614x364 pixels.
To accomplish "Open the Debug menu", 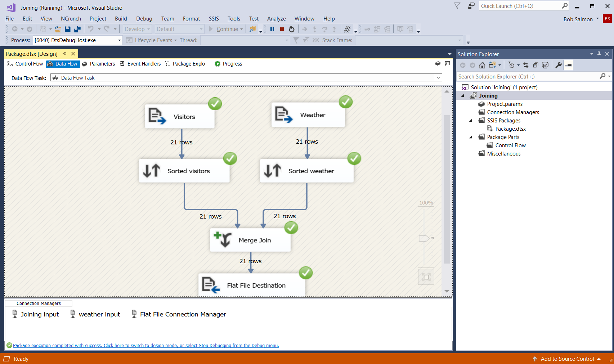I will (144, 19).
